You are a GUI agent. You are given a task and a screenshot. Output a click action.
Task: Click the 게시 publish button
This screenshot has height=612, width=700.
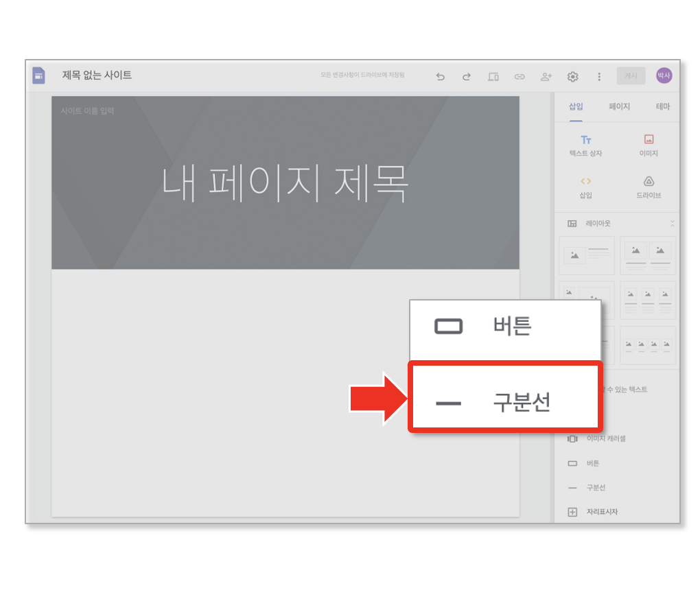pyautogui.click(x=631, y=76)
